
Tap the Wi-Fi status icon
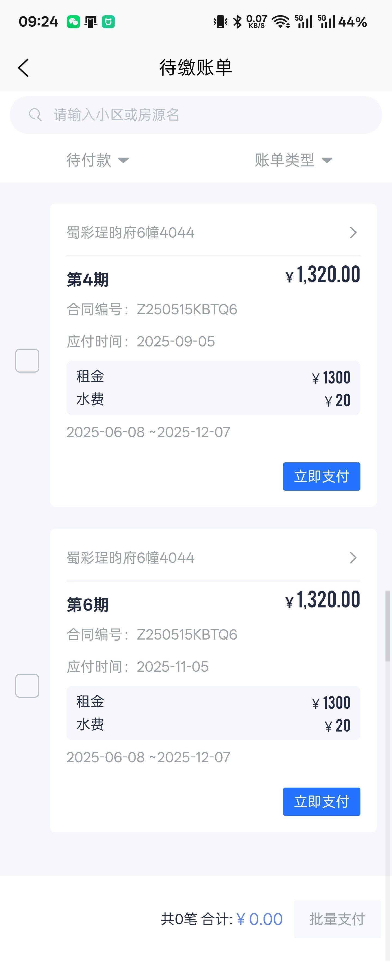coord(281,22)
